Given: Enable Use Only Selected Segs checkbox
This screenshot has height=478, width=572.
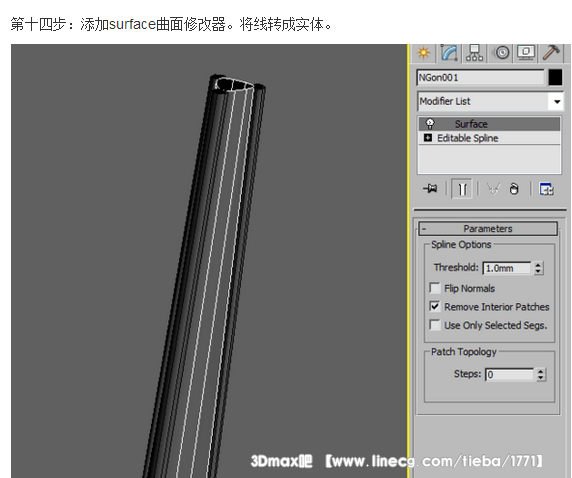Looking at the screenshot, I should 435,325.
